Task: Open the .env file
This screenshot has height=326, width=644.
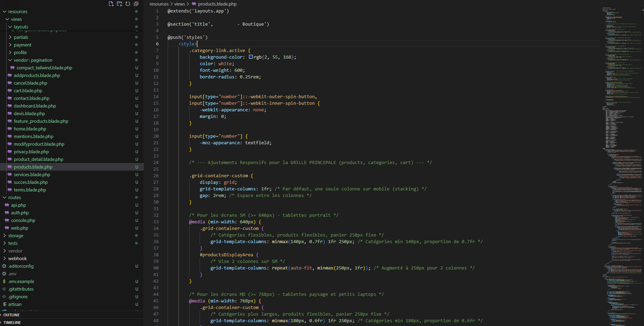Action: tap(72, 274)
